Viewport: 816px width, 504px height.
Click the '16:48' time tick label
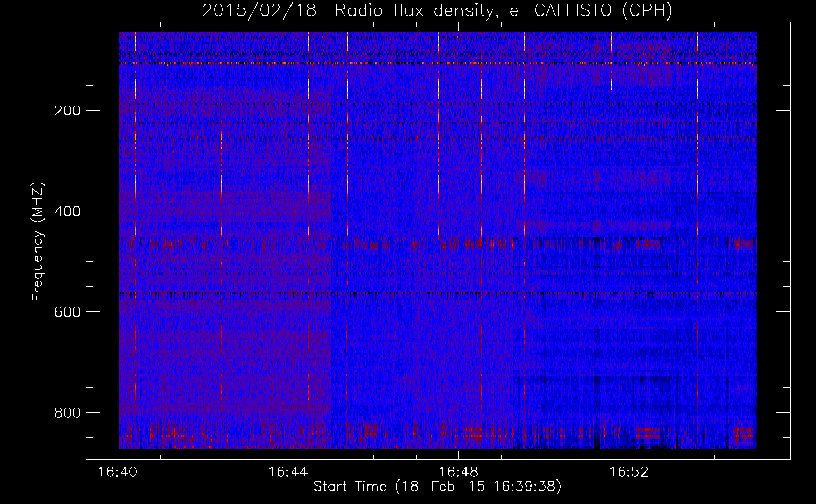(x=458, y=472)
